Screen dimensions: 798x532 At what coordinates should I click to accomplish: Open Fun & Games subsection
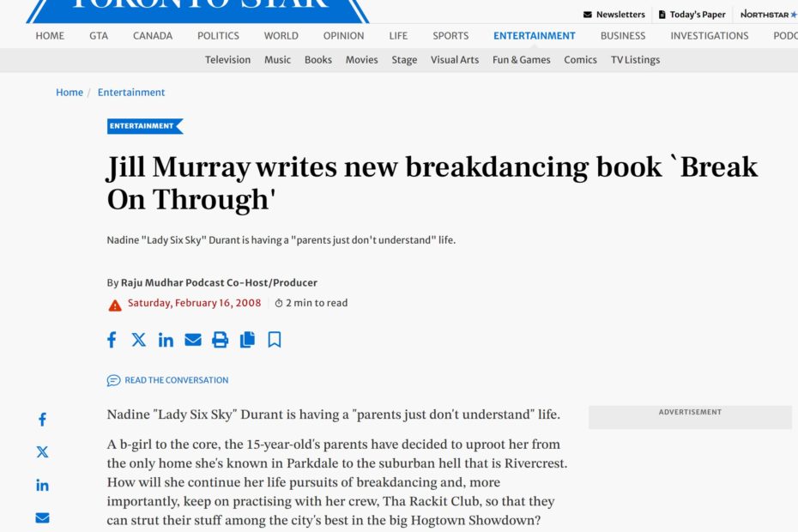point(521,60)
